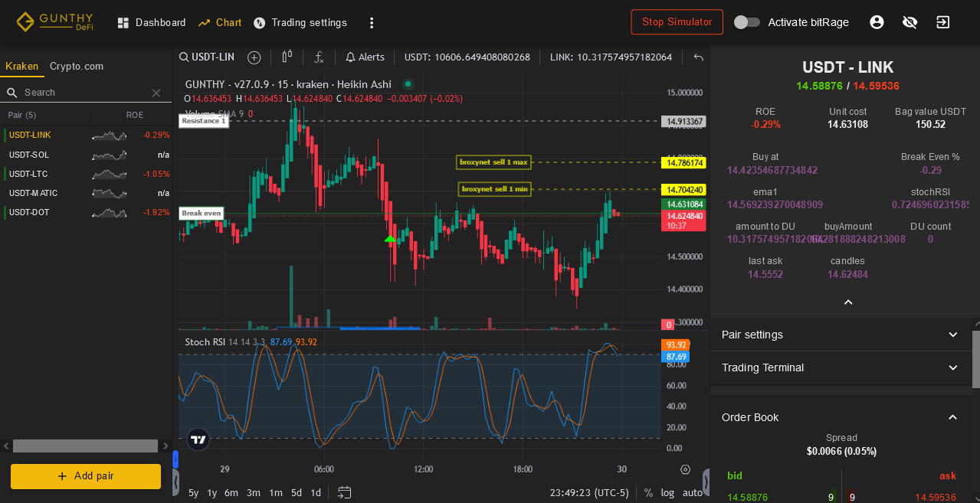Screen dimensions: 980x503
Task: Toggle the Activate bitRage switch
Action: [x=747, y=22]
